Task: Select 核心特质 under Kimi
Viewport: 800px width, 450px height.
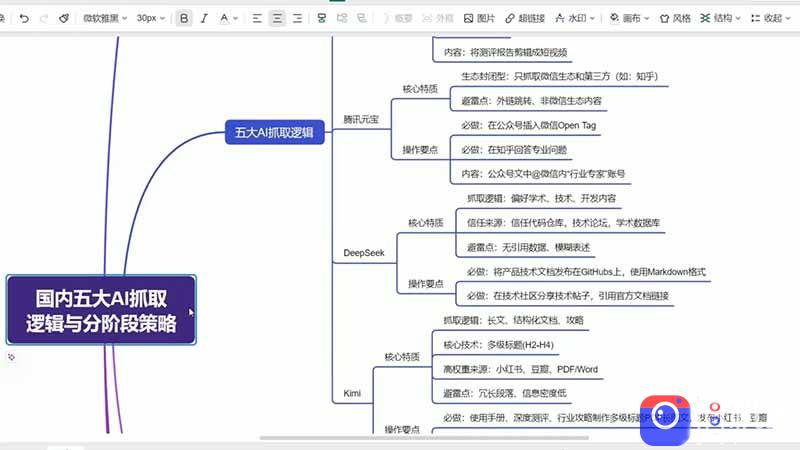Action: tap(402, 357)
